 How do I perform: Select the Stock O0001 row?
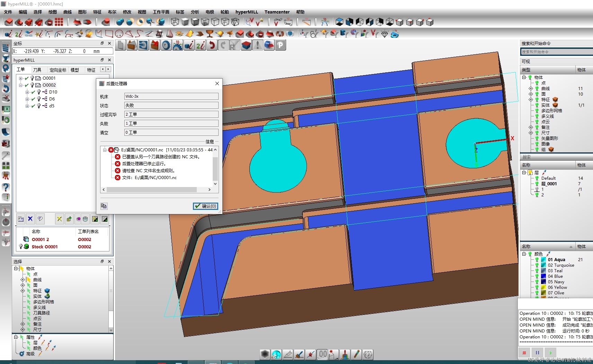click(63, 247)
